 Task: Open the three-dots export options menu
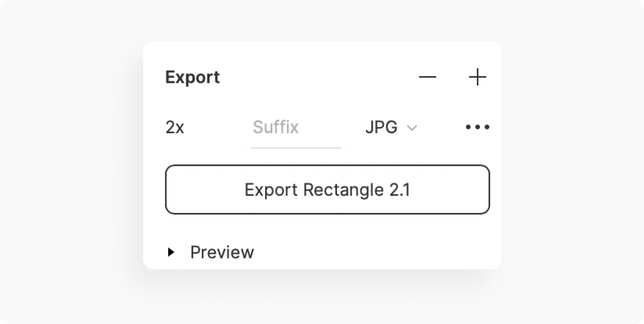[x=478, y=127]
